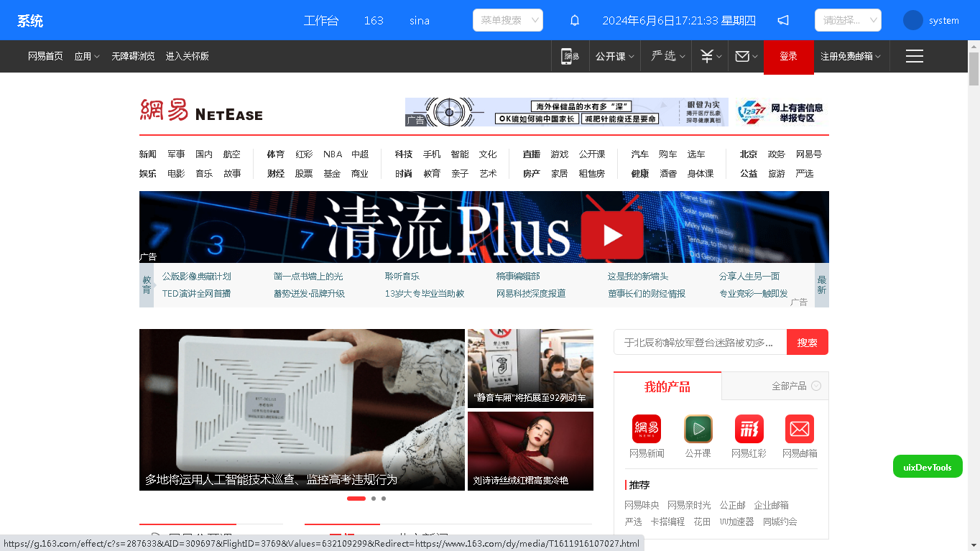Click the NetEase 網易 logo
The image size is (980, 551).
pos(201,111)
